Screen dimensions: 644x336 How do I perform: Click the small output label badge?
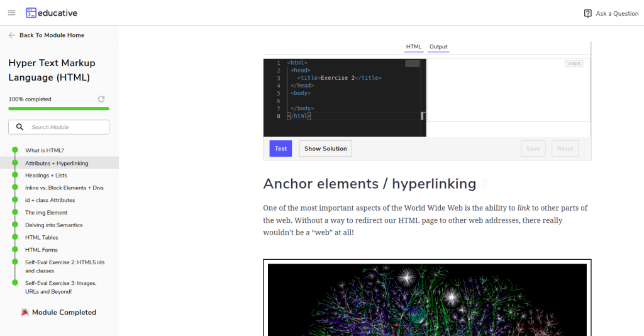574,64
